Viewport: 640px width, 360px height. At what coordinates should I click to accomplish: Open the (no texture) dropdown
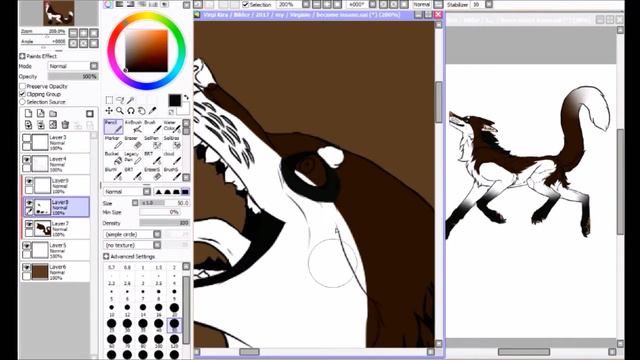click(x=157, y=245)
